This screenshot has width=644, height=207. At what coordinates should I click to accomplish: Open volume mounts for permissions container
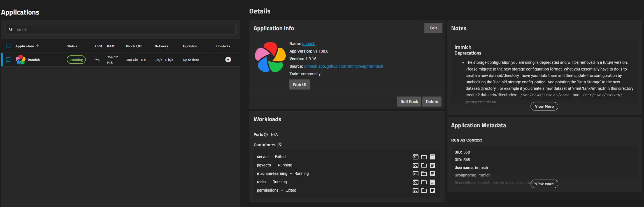[424, 190]
